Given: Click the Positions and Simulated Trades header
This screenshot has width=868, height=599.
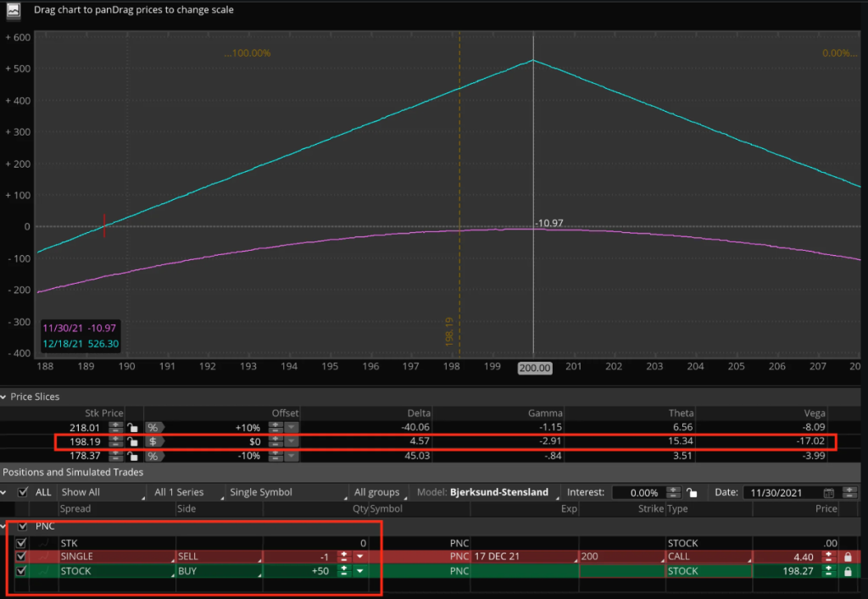Looking at the screenshot, I should [73, 473].
